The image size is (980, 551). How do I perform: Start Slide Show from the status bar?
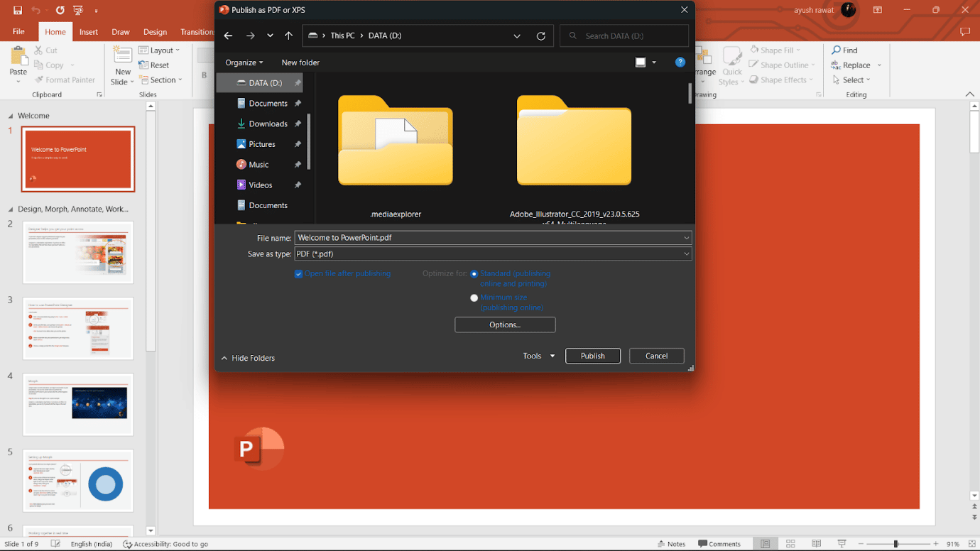coord(841,543)
